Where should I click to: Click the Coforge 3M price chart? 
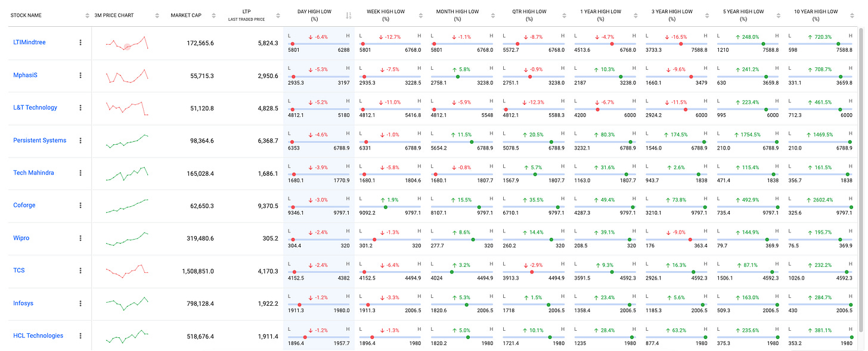pyautogui.click(x=126, y=206)
